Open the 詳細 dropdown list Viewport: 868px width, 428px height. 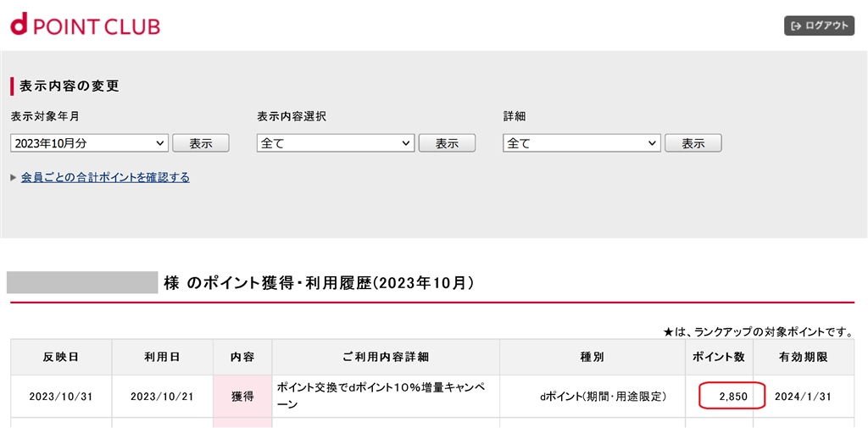(x=581, y=143)
